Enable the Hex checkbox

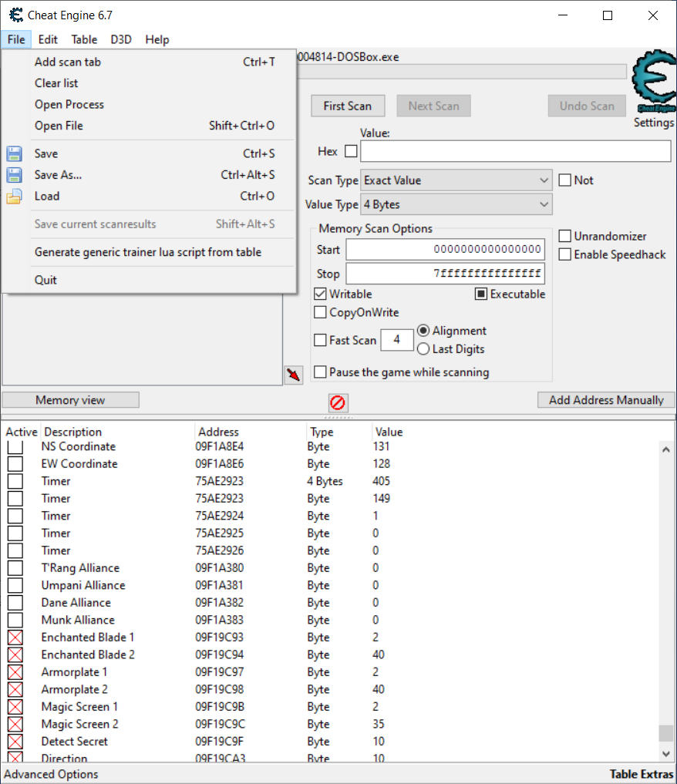point(351,152)
